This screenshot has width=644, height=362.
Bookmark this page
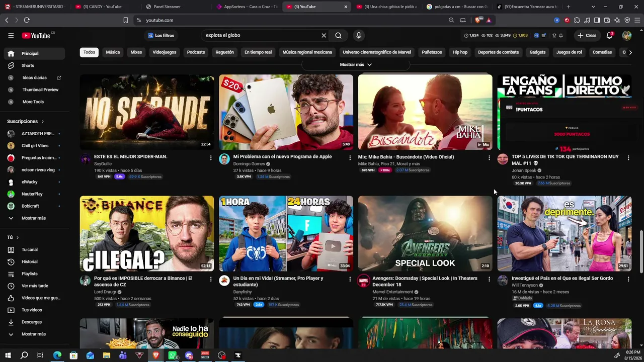[126, 20]
